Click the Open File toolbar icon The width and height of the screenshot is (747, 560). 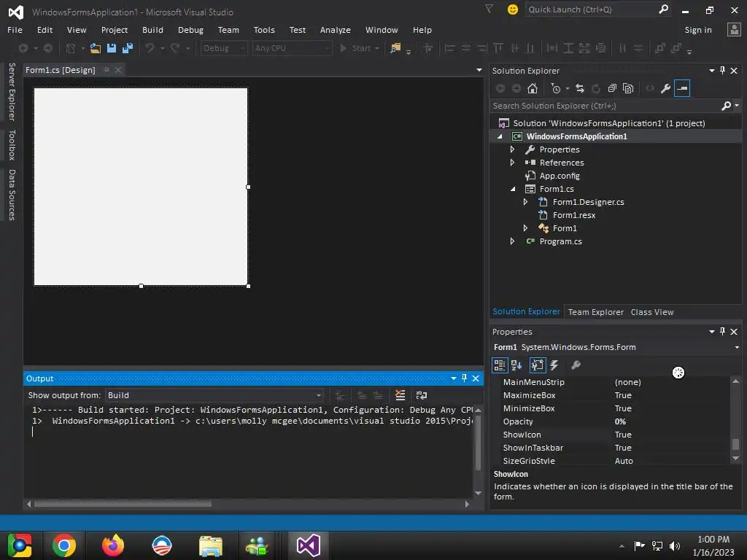(96, 48)
